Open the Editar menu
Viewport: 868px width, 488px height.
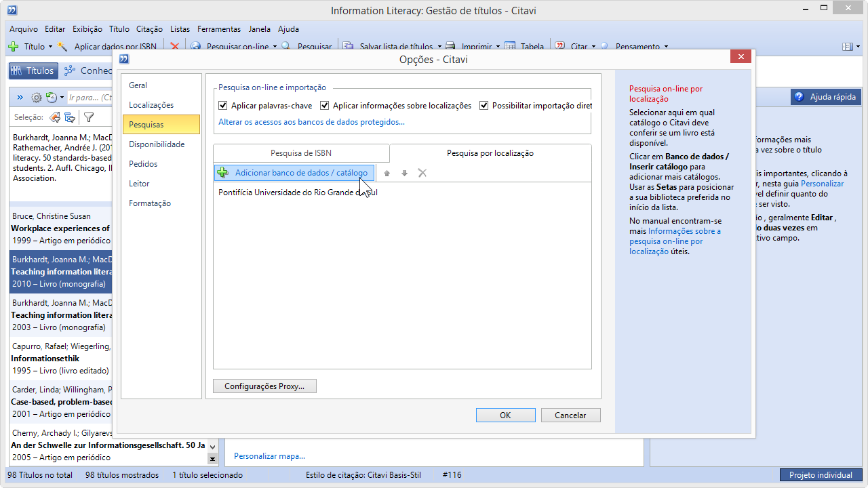coord(55,29)
